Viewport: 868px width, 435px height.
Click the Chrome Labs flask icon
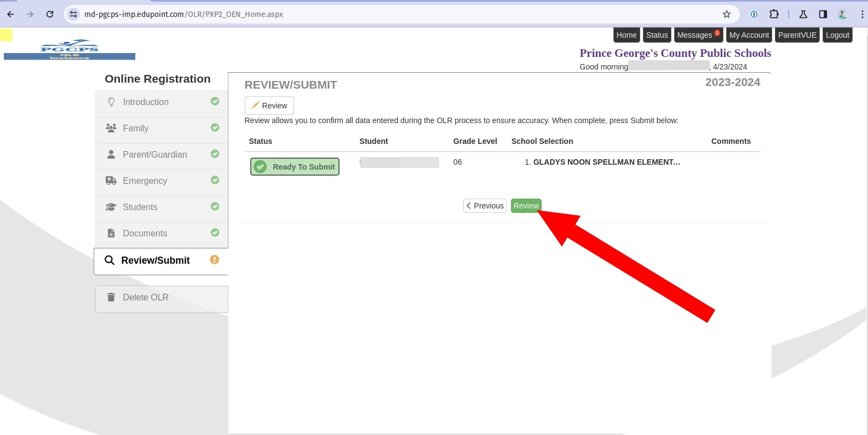point(803,14)
